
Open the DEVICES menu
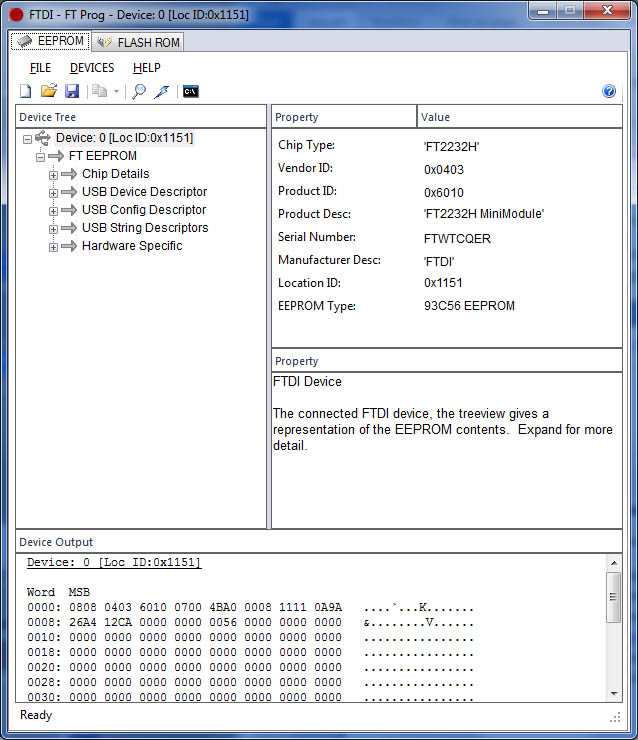pyautogui.click(x=92, y=68)
